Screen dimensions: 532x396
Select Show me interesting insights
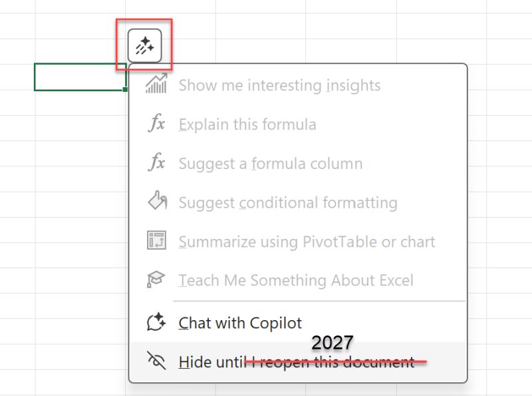tap(279, 85)
